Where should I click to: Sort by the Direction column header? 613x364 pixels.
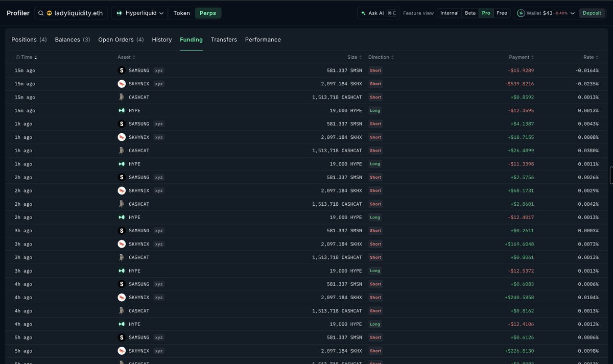coord(381,57)
